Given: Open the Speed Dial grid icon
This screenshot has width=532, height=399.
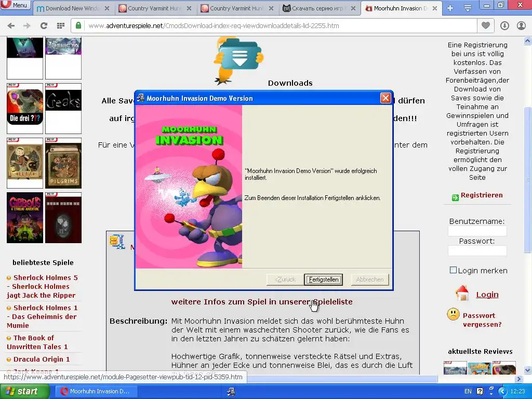Looking at the screenshot, I should point(61,25).
